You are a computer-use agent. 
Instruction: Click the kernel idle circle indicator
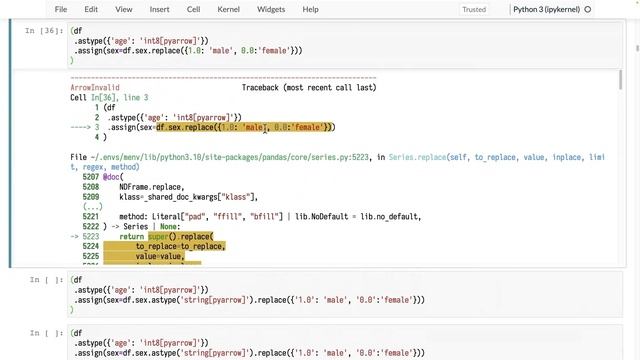(588, 9)
